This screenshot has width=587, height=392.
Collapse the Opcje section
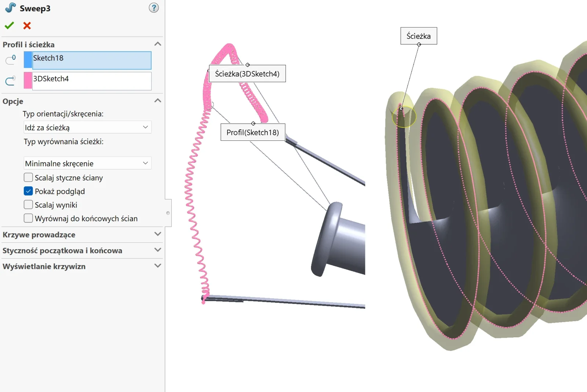158,100
